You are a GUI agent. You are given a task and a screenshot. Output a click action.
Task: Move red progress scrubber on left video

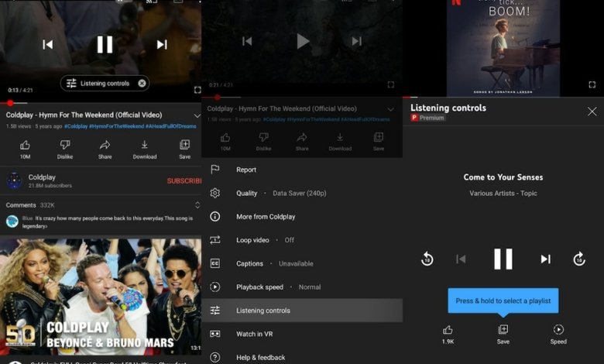point(10,103)
